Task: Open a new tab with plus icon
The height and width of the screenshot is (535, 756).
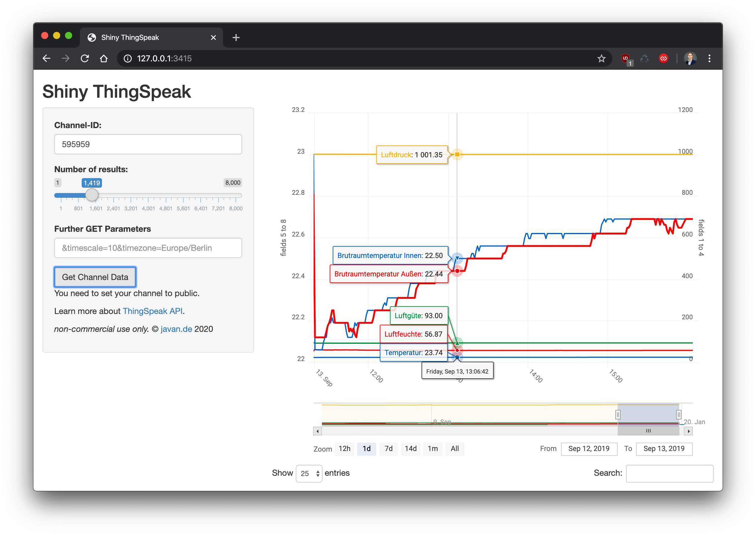Action: click(236, 38)
